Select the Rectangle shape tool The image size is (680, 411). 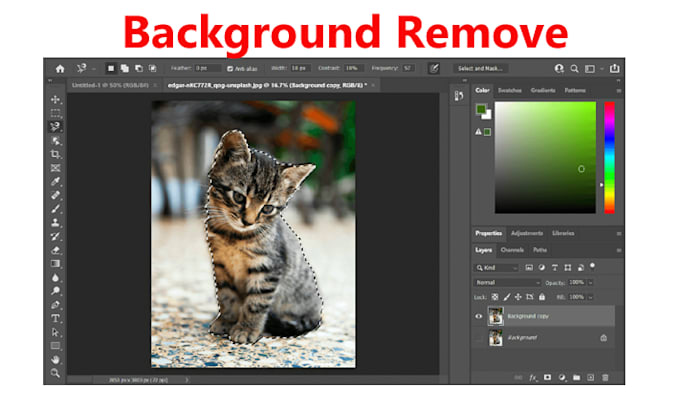coord(55,346)
